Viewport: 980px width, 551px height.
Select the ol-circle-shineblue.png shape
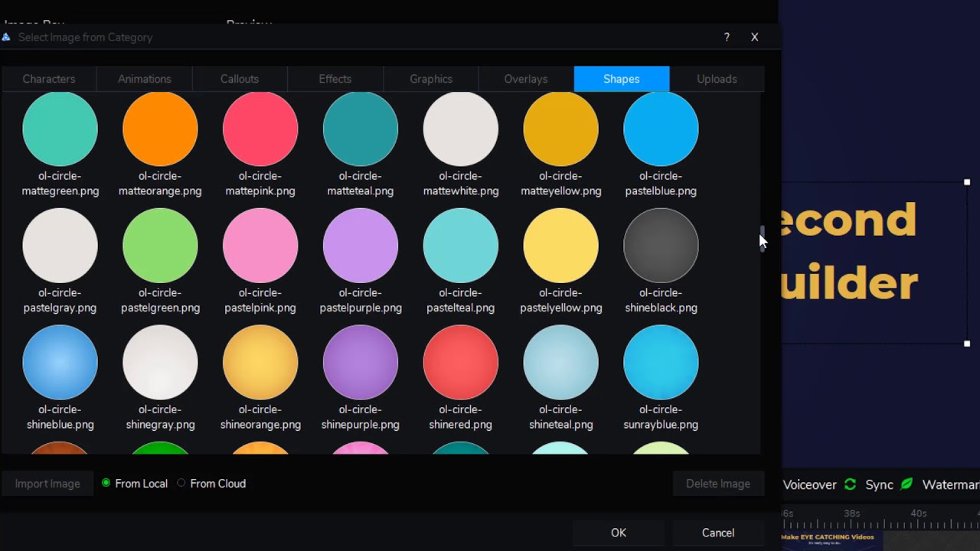[x=60, y=363]
